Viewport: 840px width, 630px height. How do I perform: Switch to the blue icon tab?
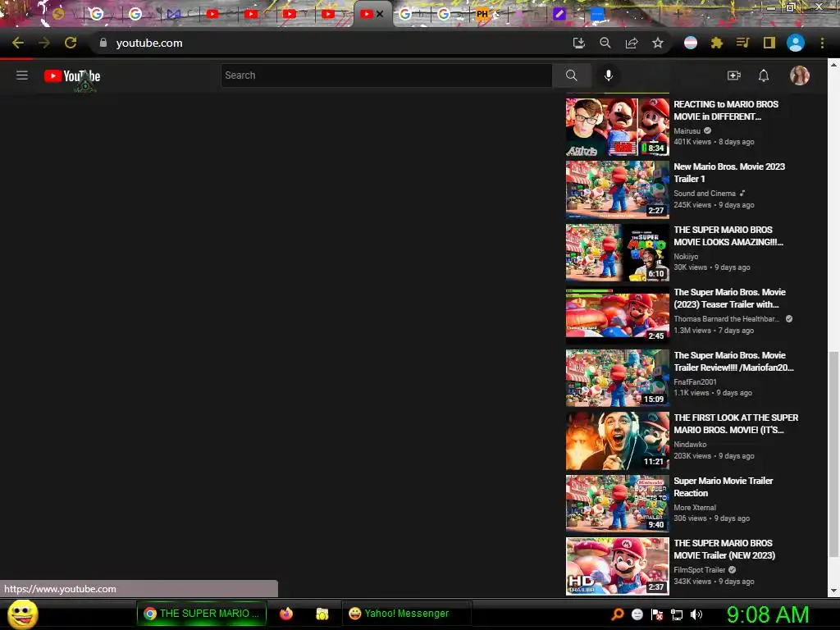[x=597, y=15]
